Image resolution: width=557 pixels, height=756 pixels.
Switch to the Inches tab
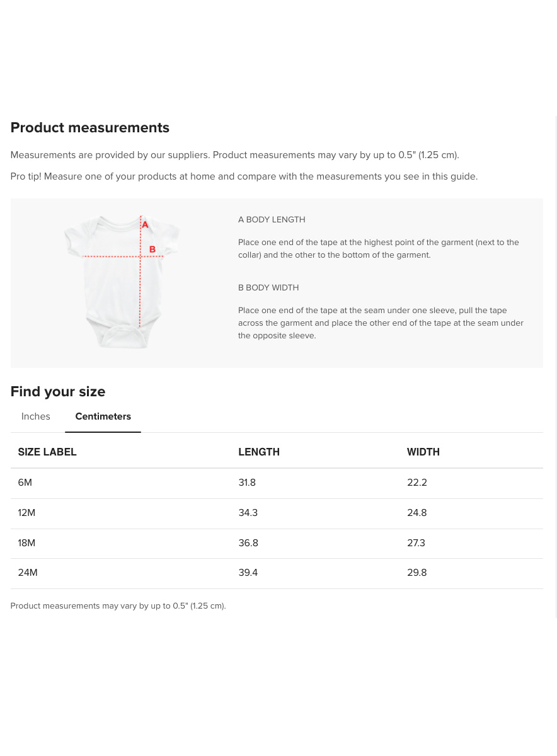36,416
